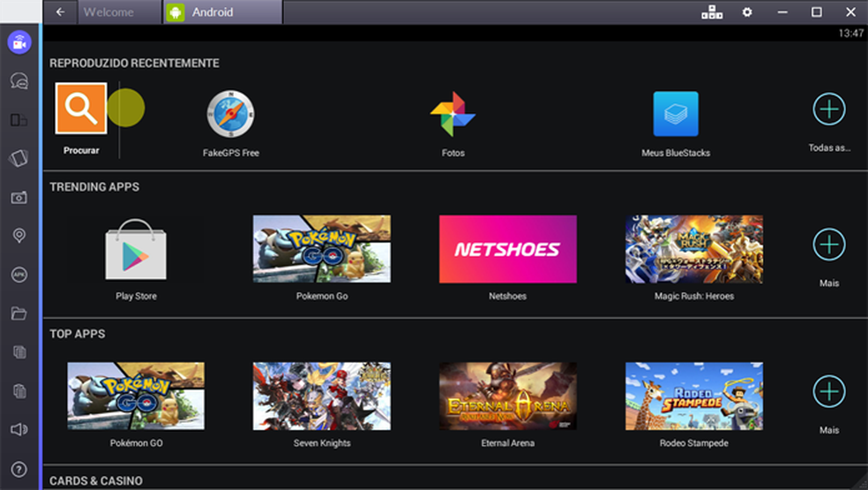Click the Rodeo Stampede label
Viewport: 868px width, 490px height.
point(693,443)
